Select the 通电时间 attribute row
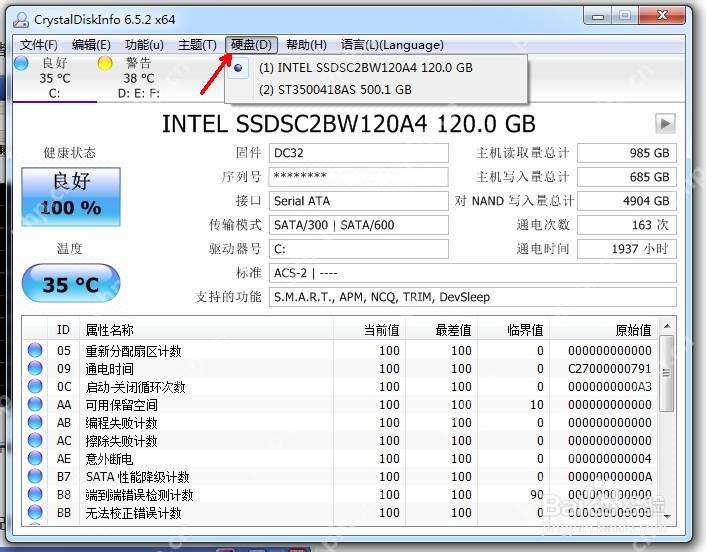The width and height of the screenshot is (706, 552). [x=340, y=368]
